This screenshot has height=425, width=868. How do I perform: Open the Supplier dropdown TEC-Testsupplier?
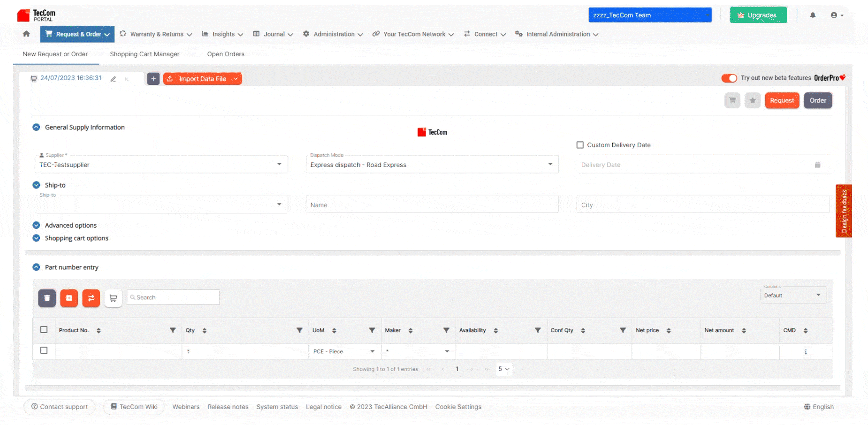click(x=161, y=165)
